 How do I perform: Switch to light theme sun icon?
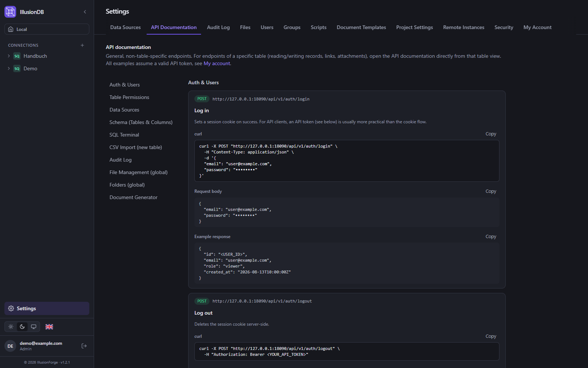click(x=11, y=327)
